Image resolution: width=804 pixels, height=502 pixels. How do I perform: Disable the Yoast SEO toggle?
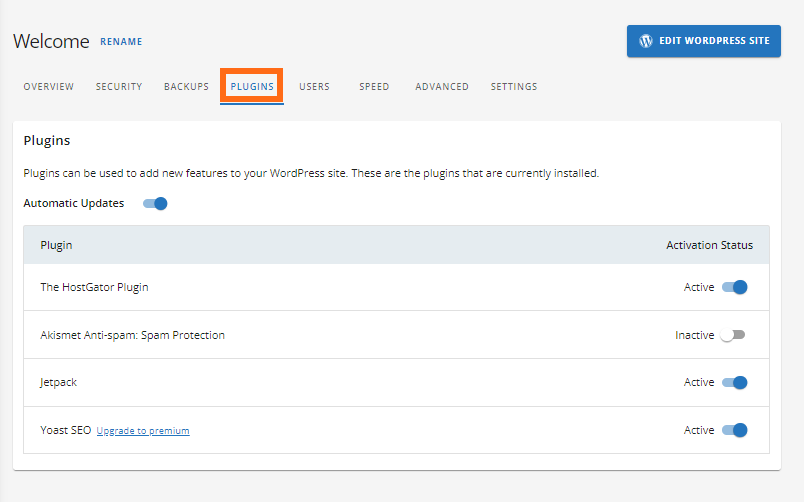coord(735,430)
